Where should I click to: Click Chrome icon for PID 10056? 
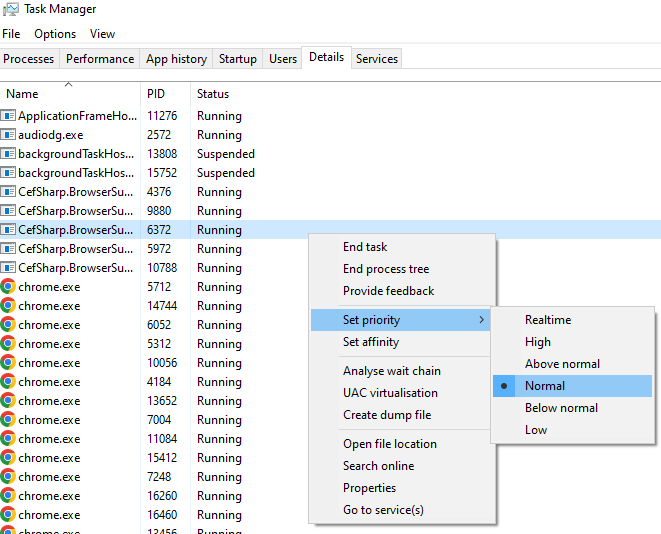point(9,363)
